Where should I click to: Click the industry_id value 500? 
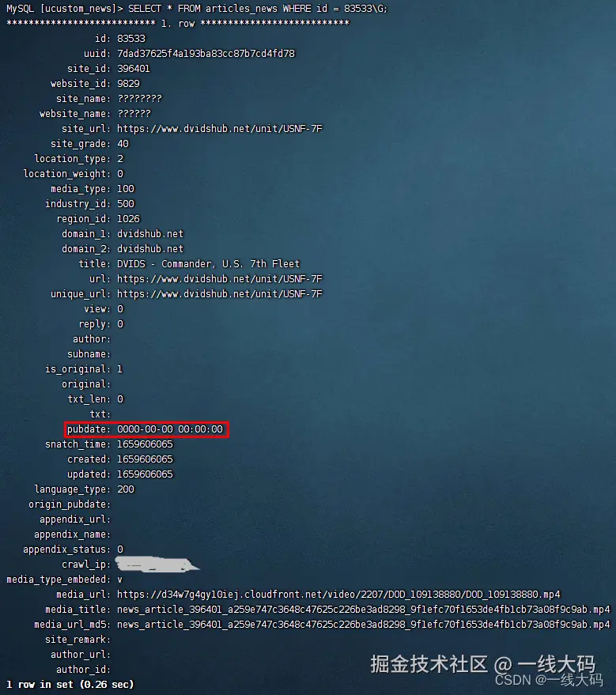[x=126, y=204]
